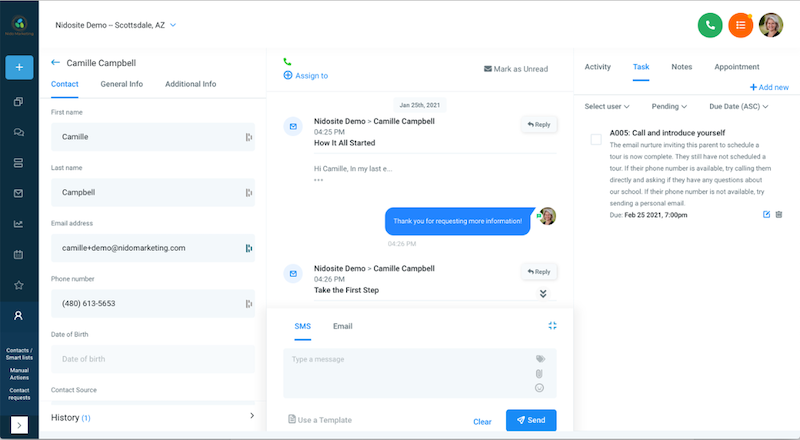This screenshot has height=440, width=800.
Task: Expand the message composer to fullscreen
Action: point(552,326)
